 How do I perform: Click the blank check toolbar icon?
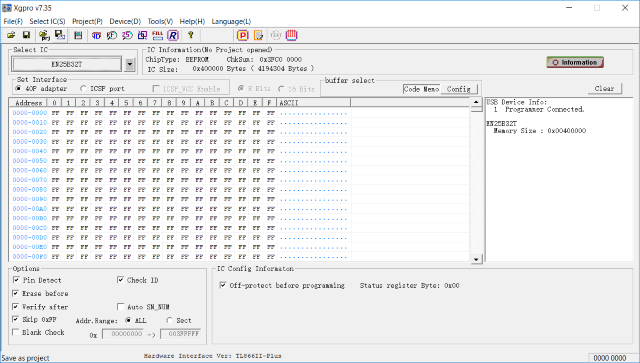click(111, 36)
